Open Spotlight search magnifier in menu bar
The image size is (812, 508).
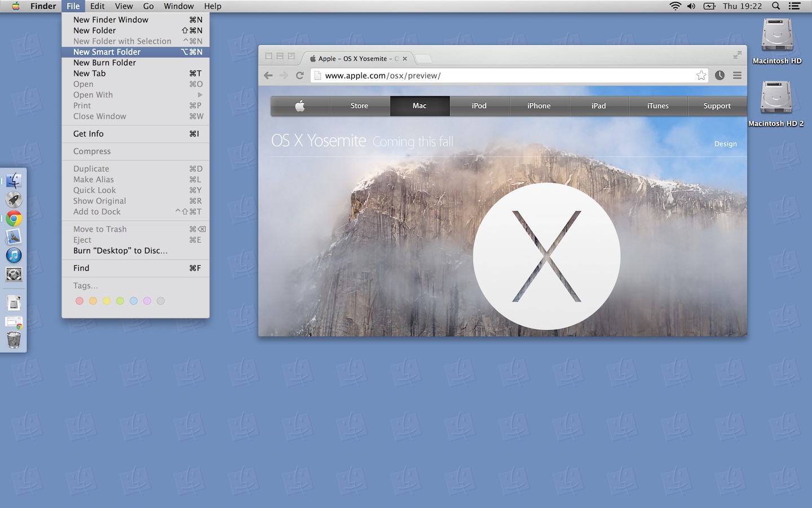click(x=776, y=6)
